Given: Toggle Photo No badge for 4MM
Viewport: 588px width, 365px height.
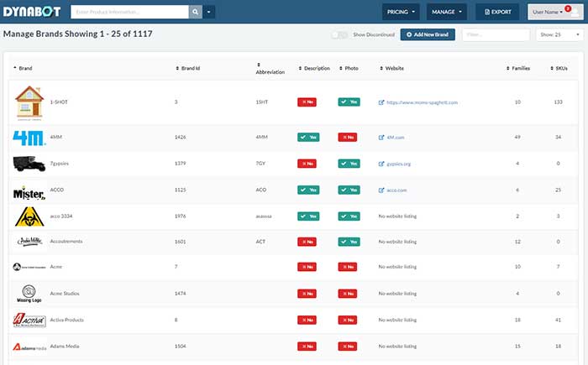Looking at the screenshot, I should pos(347,137).
